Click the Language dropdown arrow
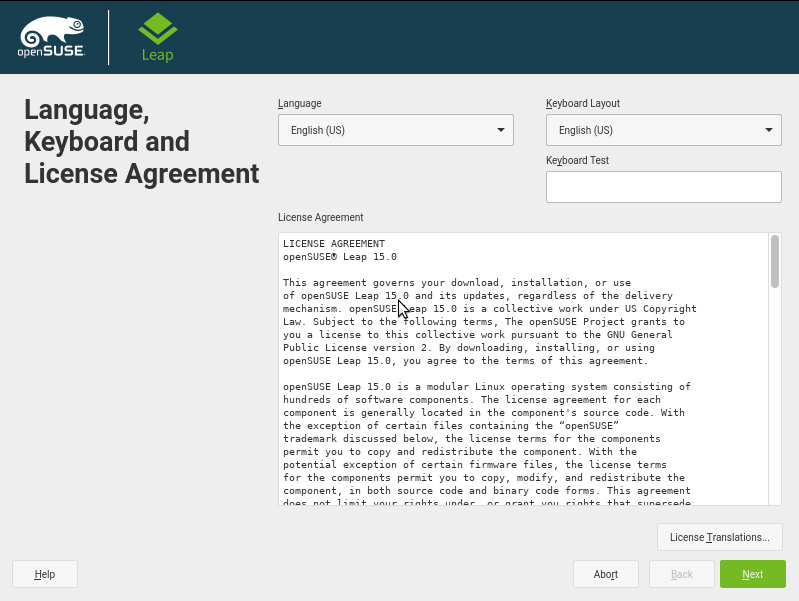Screen dimensions: 799x601 coord(501,130)
